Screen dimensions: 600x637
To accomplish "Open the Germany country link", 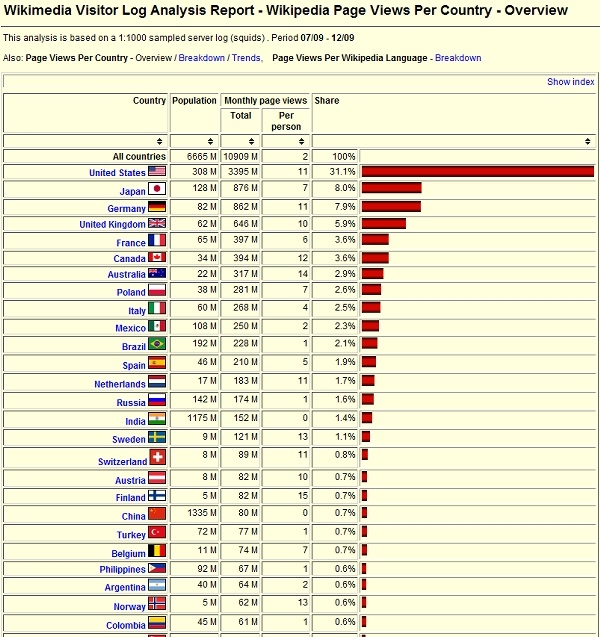I will (x=126, y=209).
